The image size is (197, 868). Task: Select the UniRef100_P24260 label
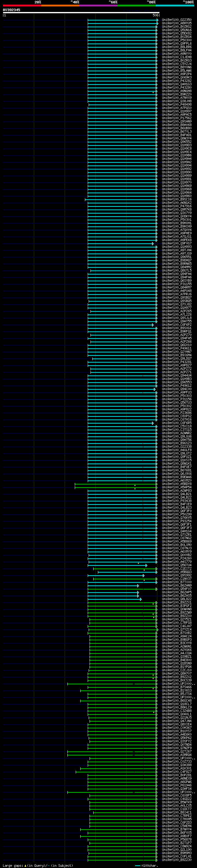coord(176,558)
